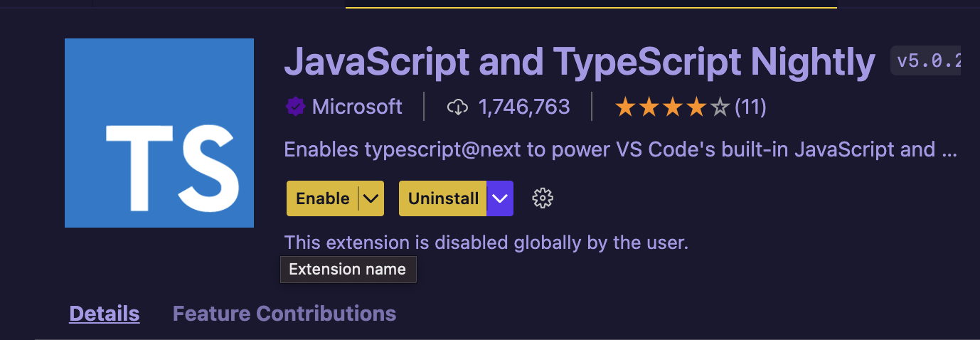Click the extension description text
This screenshot has height=340, width=980.
(x=621, y=149)
